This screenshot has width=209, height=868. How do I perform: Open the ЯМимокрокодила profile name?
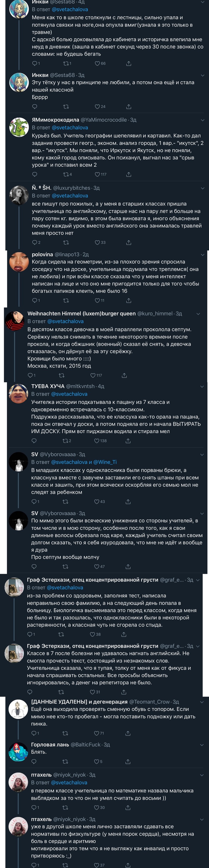(x=55, y=120)
